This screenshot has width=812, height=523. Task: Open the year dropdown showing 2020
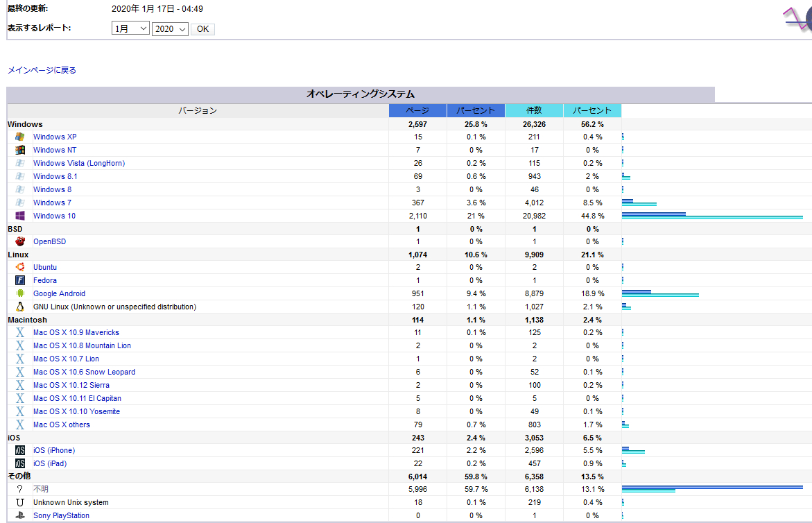pyautogui.click(x=170, y=29)
